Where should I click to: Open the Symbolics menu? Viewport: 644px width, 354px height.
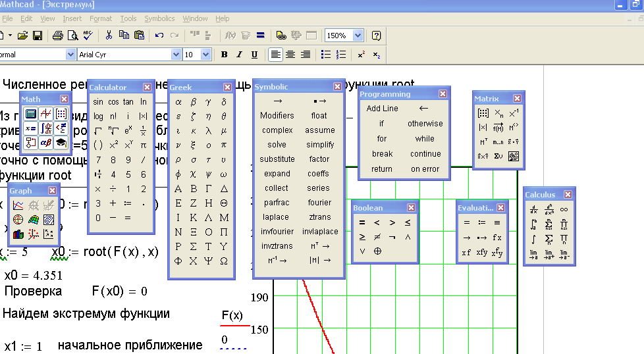click(159, 18)
